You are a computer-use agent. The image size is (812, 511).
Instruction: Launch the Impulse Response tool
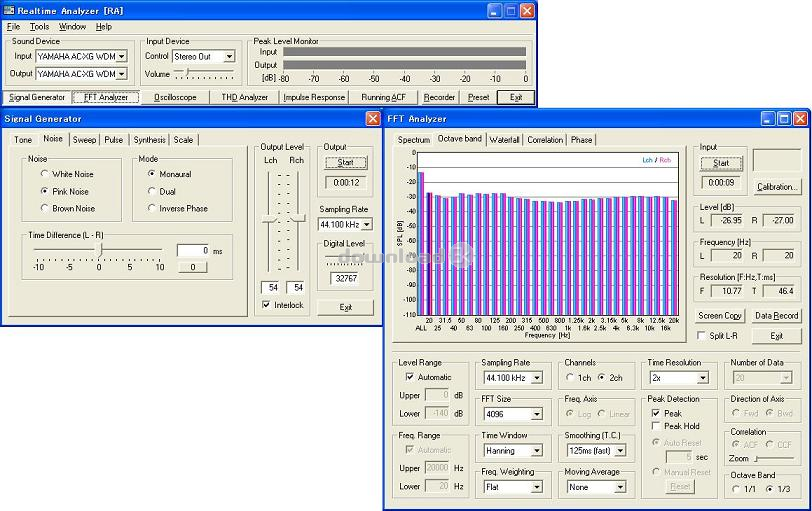[x=314, y=97]
